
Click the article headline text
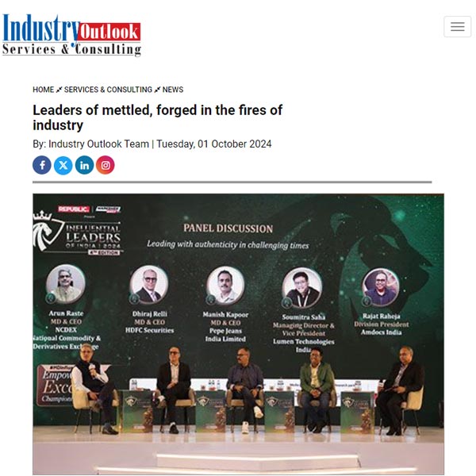point(158,117)
